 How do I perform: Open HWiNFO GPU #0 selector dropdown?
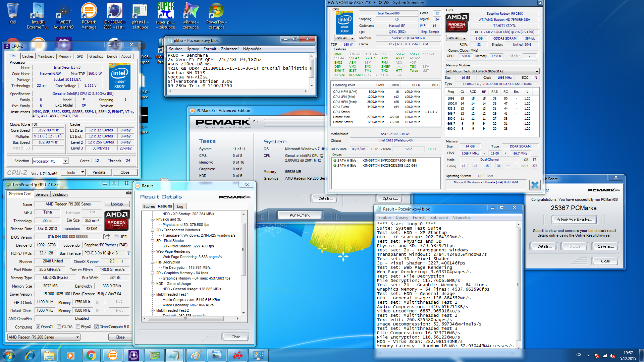pyautogui.click(x=457, y=38)
